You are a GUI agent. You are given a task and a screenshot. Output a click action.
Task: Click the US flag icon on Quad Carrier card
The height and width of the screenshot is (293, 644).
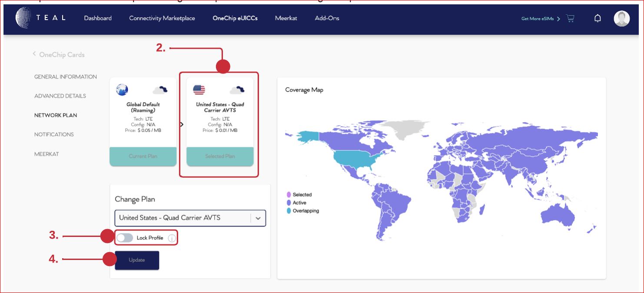(199, 90)
